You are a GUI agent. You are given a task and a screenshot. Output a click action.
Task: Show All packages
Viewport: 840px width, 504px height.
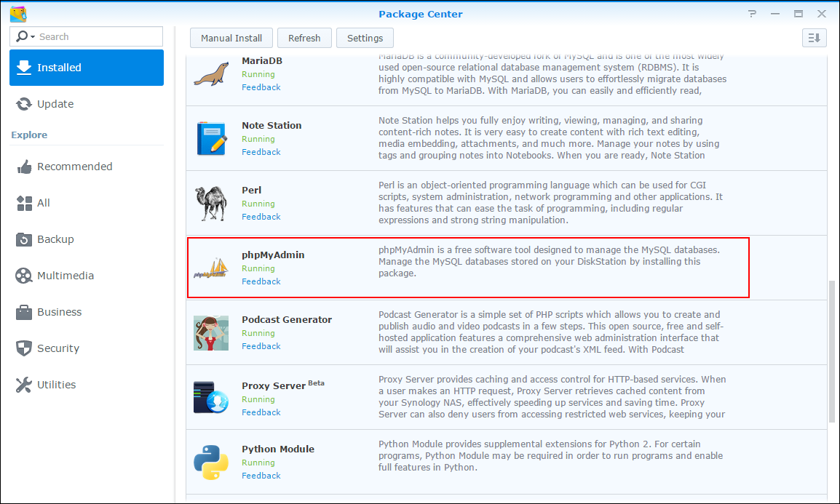87,203
